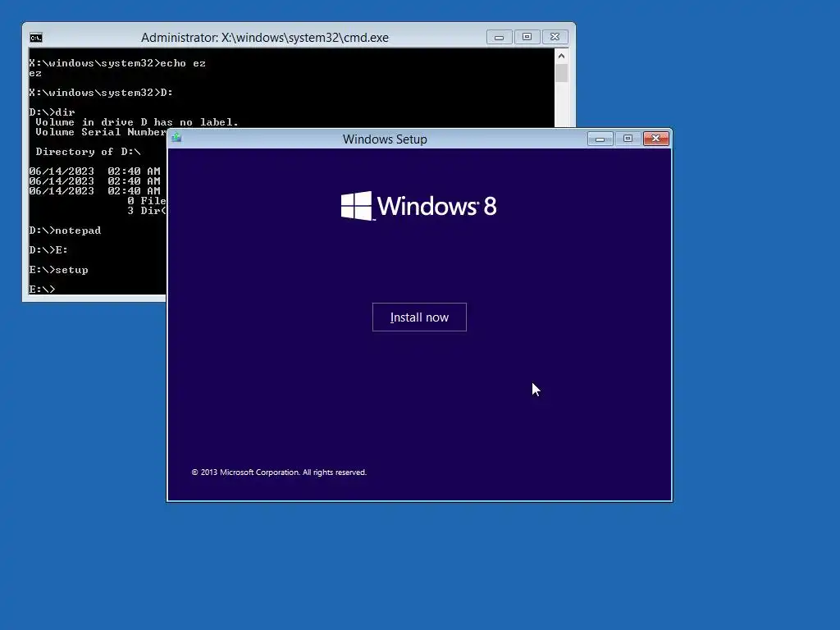The width and height of the screenshot is (840, 630).
Task: Maximize the cmd.exe Administrator window
Action: click(527, 37)
